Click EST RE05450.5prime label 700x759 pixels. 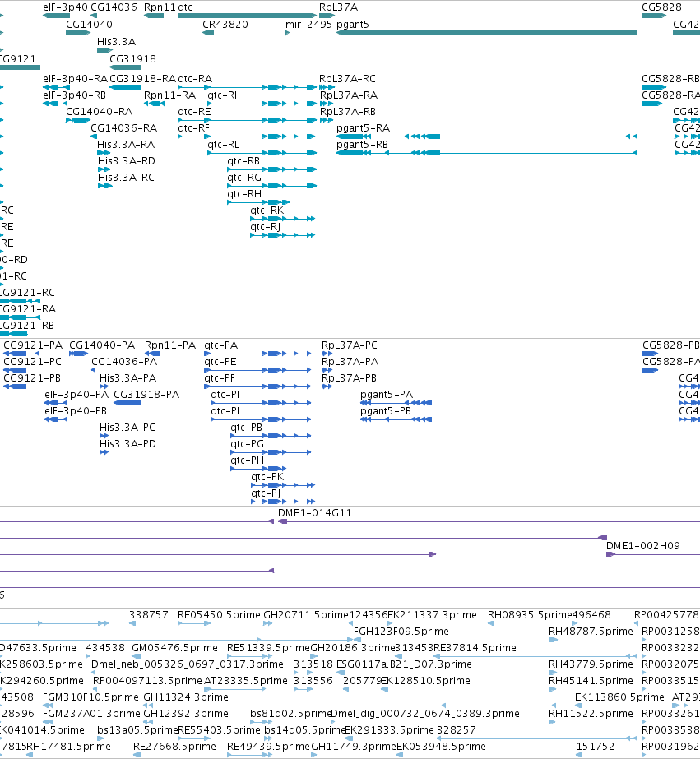[219, 615]
